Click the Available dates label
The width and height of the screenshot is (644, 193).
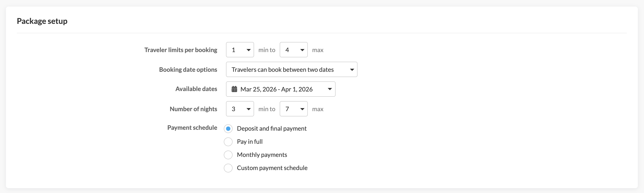[196, 89]
